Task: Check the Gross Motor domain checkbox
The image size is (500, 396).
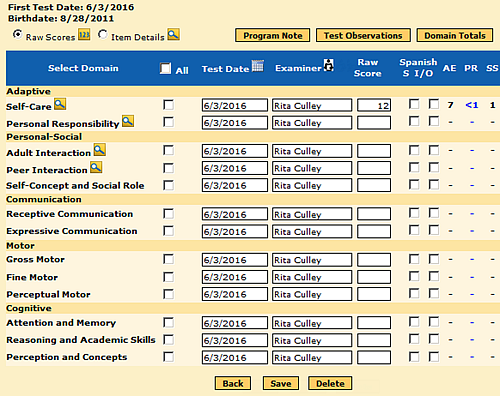Action: pyautogui.click(x=169, y=259)
